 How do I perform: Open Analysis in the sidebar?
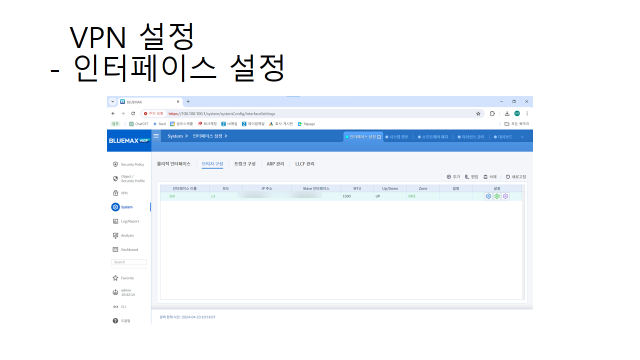click(x=123, y=236)
